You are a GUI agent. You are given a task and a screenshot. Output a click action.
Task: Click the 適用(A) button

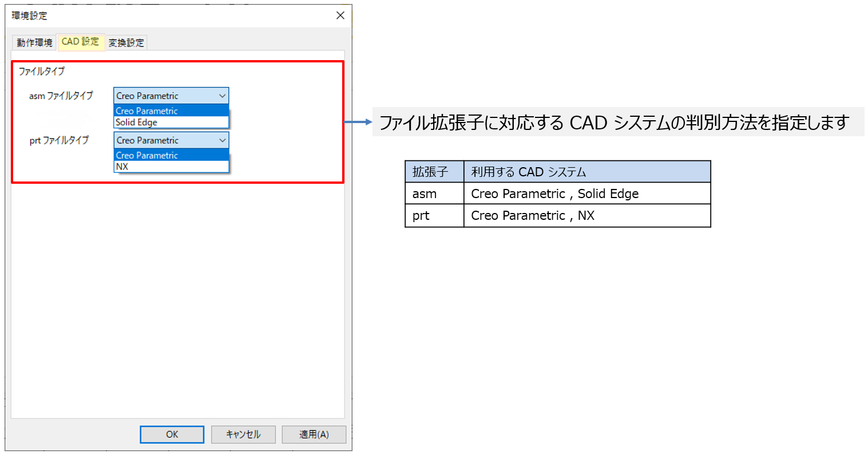coord(314,435)
